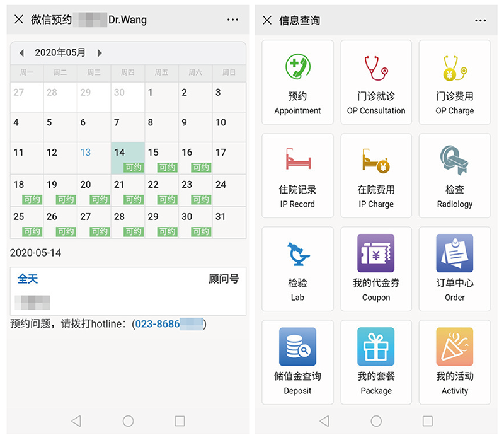Open OP Charge yellow stethoscope icon
Image resolution: width=504 pixels, height=440 pixels.
454,67
